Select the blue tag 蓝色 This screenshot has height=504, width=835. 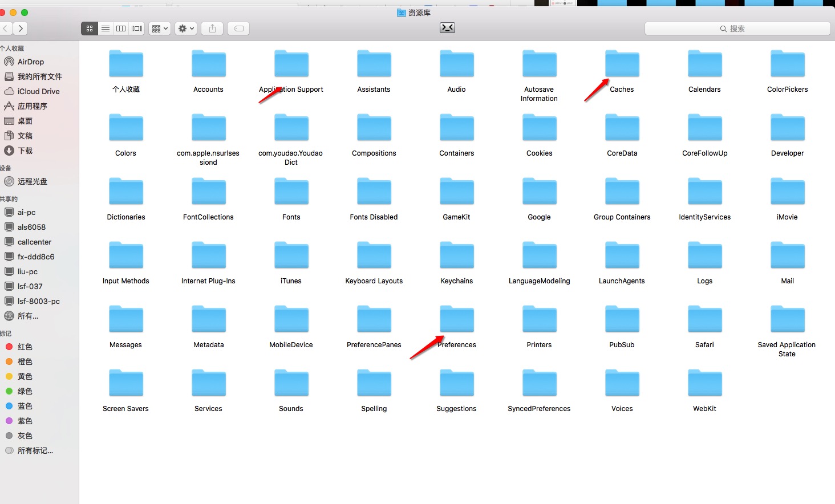coord(25,406)
